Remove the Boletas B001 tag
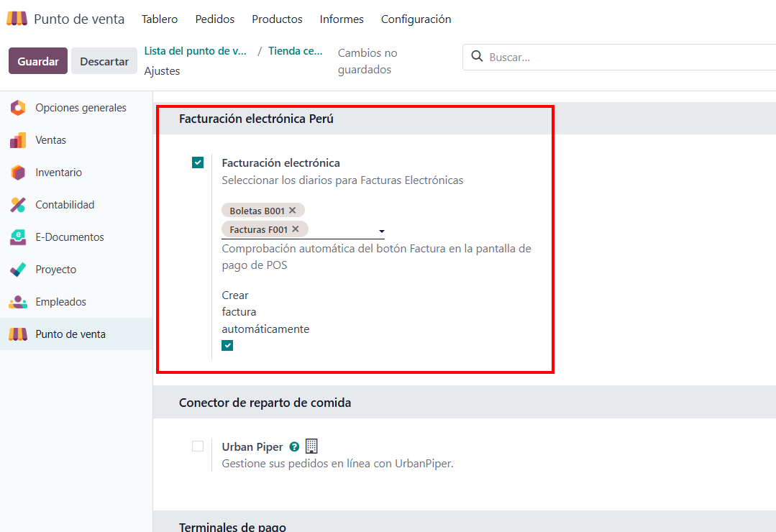The image size is (776, 532). (x=293, y=211)
